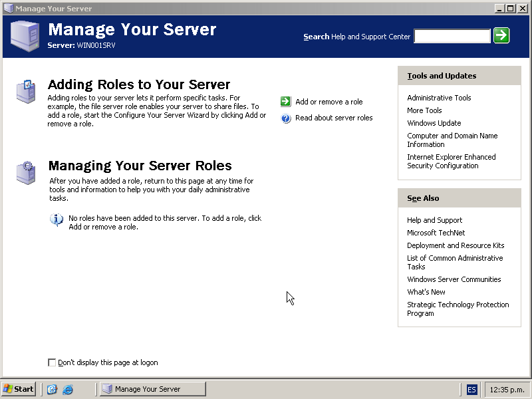
Task: Enable Don't display this page at logon
Action: pos(53,362)
